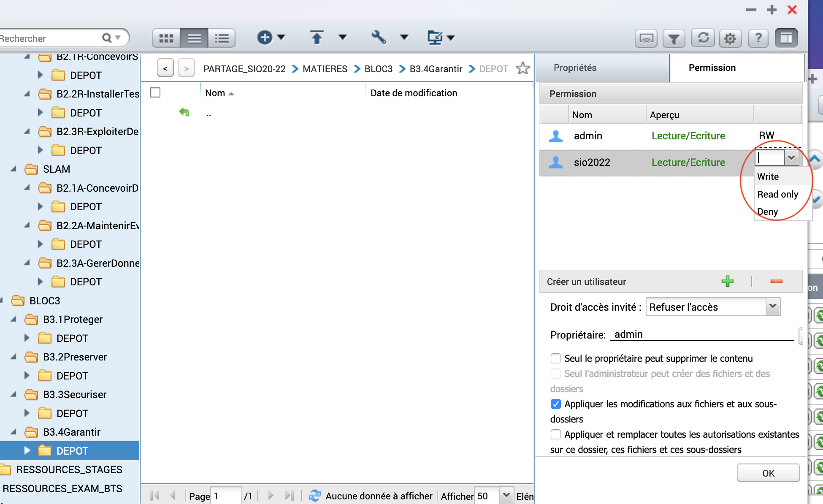Enable only owner can delete content
The width and height of the screenshot is (823, 504).
[x=556, y=358]
